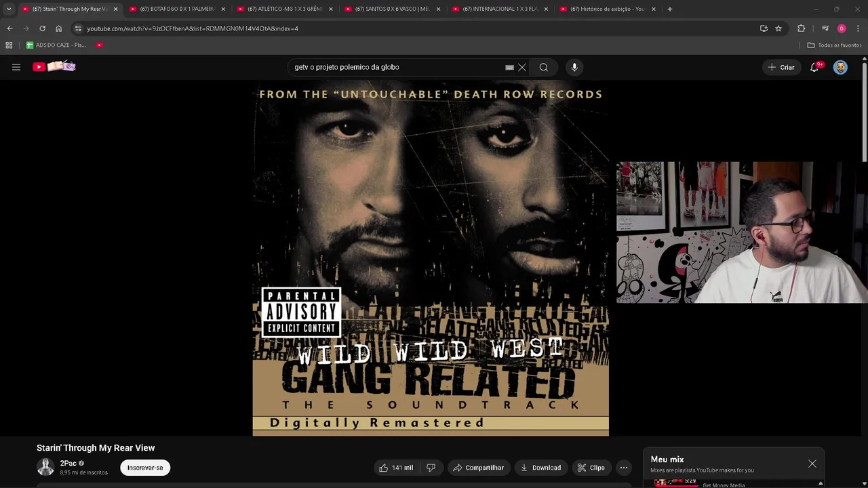Expand the tab search dropdown arrow
This screenshot has height=488, width=868.
coord(9,9)
